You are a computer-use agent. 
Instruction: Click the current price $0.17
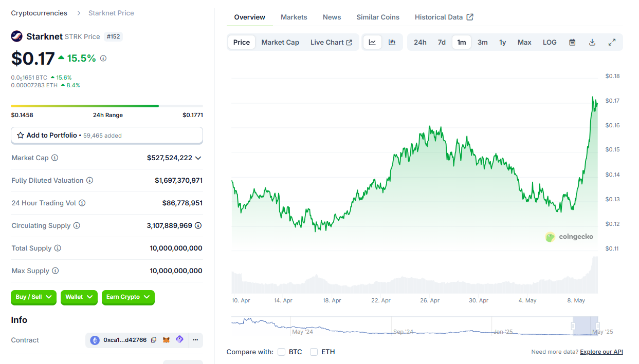tap(33, 59)
